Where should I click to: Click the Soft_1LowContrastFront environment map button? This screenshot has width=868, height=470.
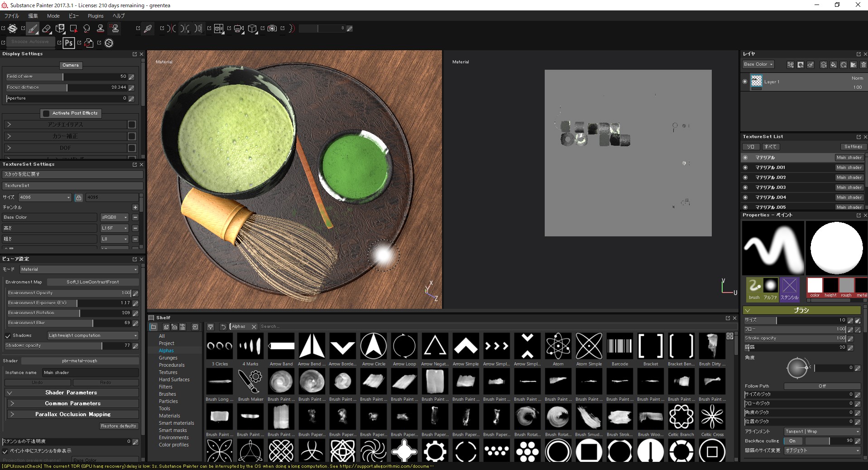pyautogui.click(x=93, y=282)
